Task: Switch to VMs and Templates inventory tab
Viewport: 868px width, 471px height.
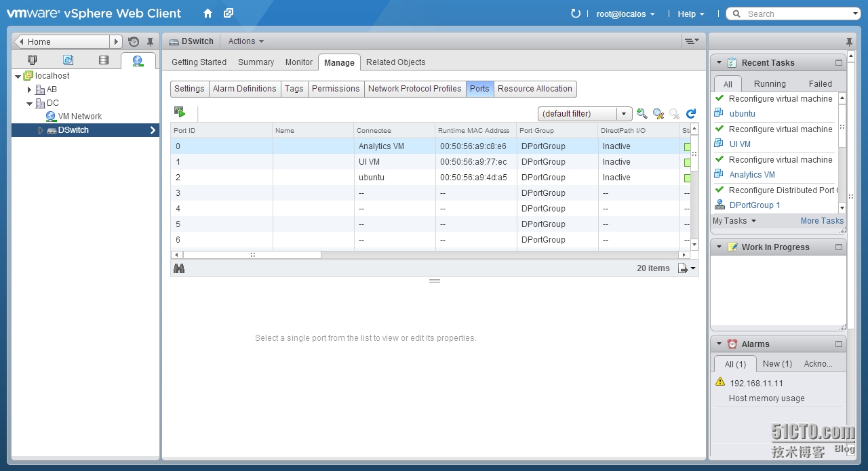Action: point(68,60)
